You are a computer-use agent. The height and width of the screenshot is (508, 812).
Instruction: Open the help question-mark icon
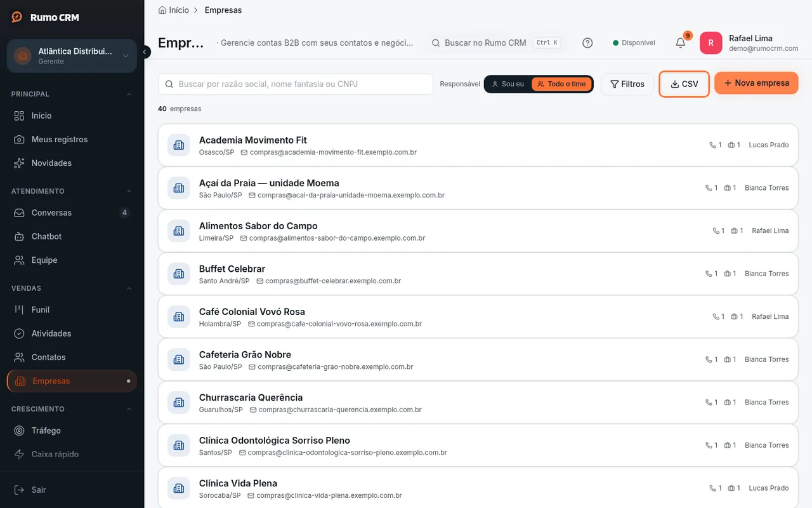(587, 43)
